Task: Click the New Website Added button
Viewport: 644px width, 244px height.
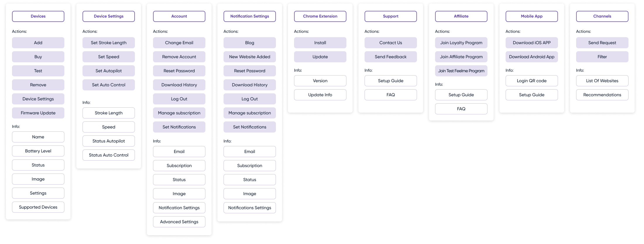Action: pyautogui.click(x=250, y=57)
